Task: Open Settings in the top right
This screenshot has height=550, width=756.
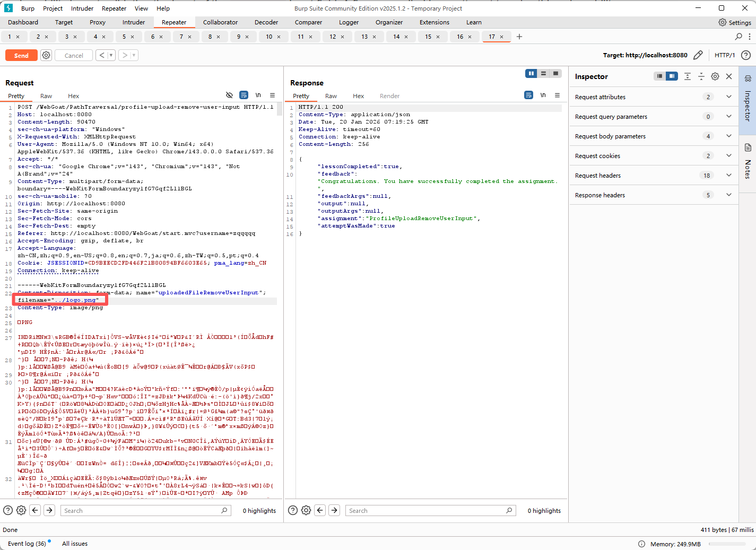Action: (735, 22)
